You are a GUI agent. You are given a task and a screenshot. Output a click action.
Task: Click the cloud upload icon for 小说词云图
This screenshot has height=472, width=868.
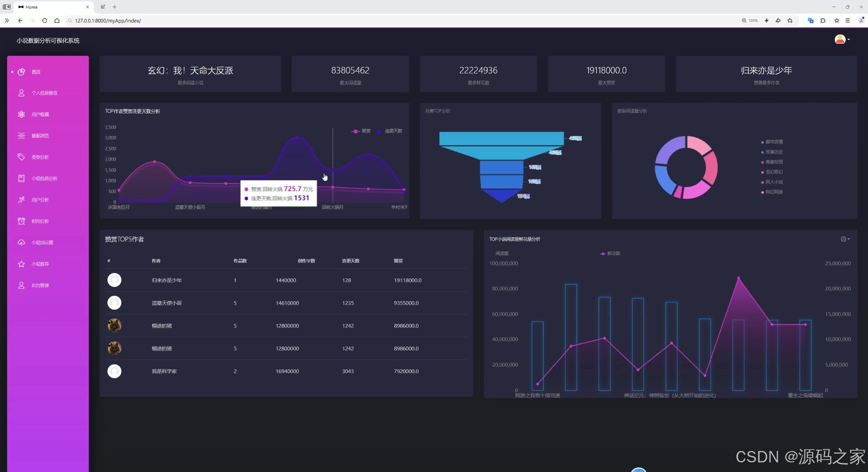coord(21,243)
